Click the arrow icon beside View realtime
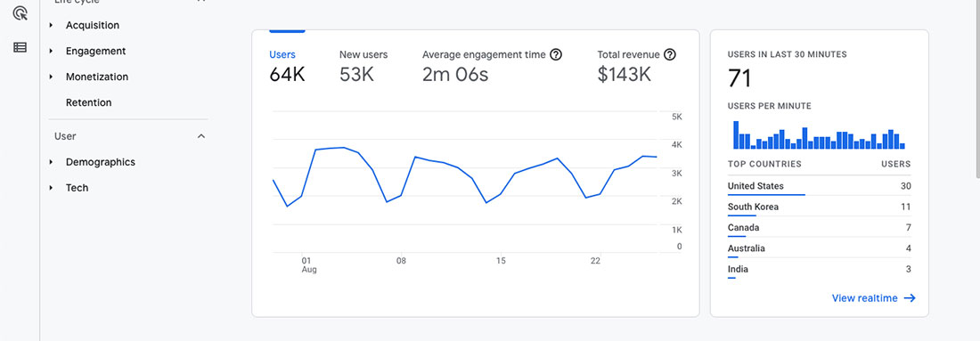980x341 pixels. click(910, 298)
